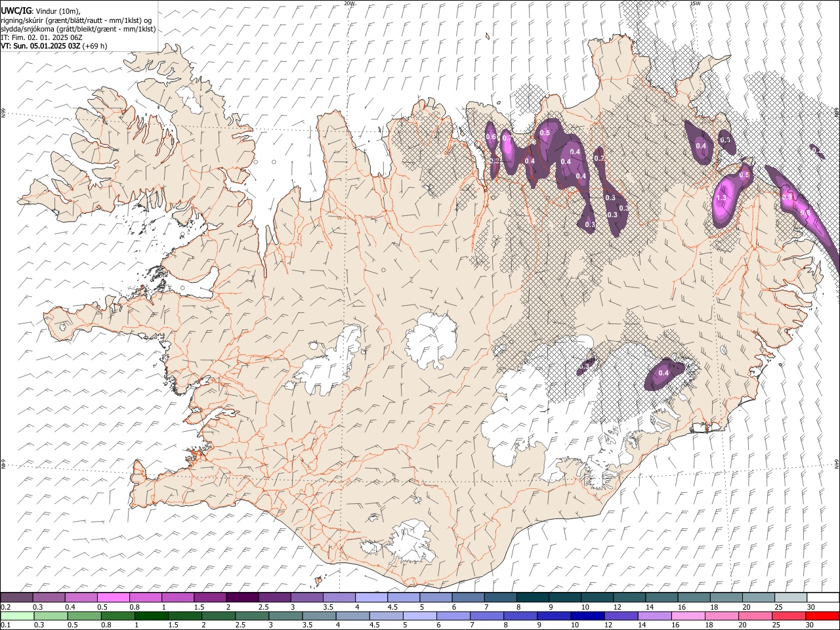Click the 1.5 swatch in the purple snow scale
The image size is (840, 630).
click(x=211, y=597)
